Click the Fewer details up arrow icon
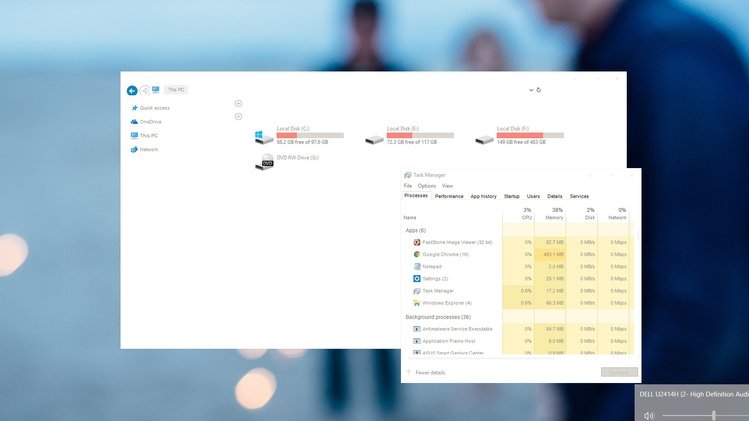 (x=408, y=372)
